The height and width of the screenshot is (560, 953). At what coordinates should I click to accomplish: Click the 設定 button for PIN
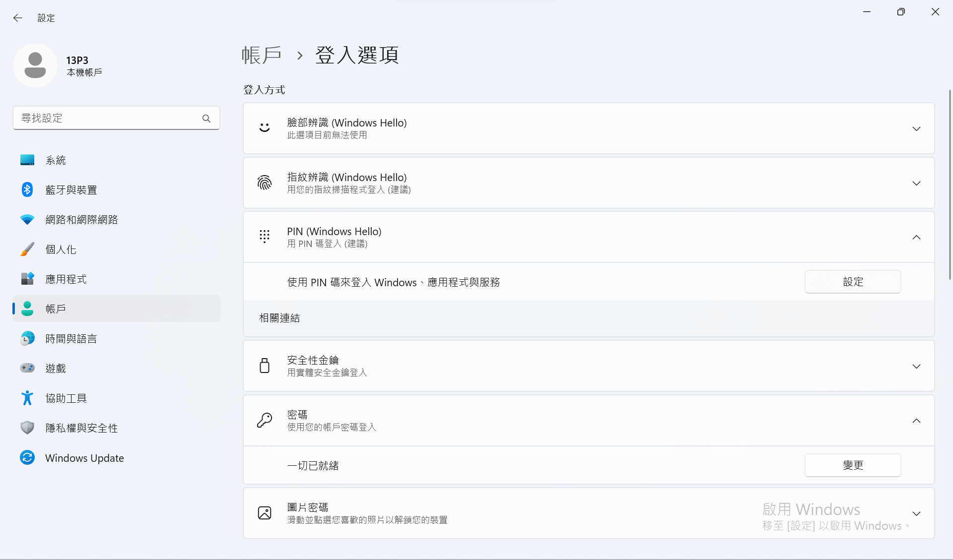852,282
